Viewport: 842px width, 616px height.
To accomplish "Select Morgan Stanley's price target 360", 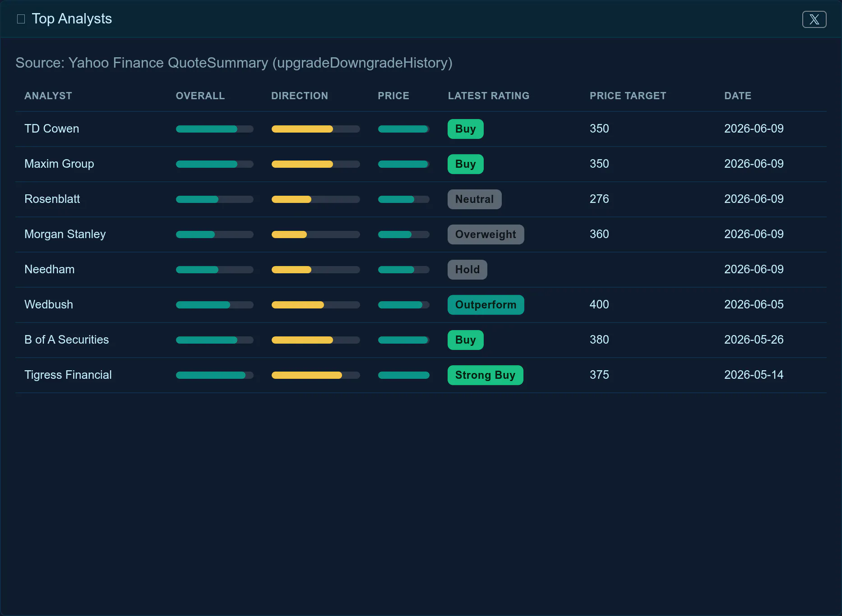I will (x=599, y=234).
